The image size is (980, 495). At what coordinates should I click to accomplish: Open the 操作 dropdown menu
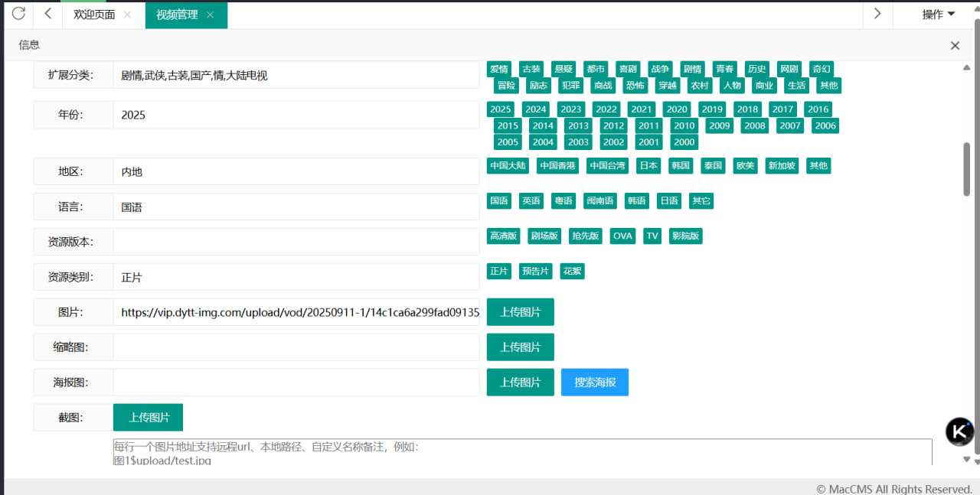938,15
